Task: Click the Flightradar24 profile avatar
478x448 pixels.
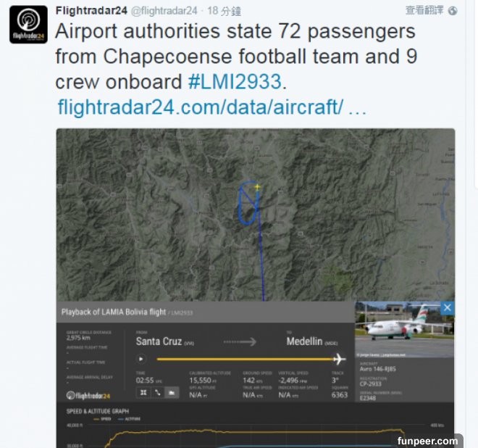Action: coord(28,25)
